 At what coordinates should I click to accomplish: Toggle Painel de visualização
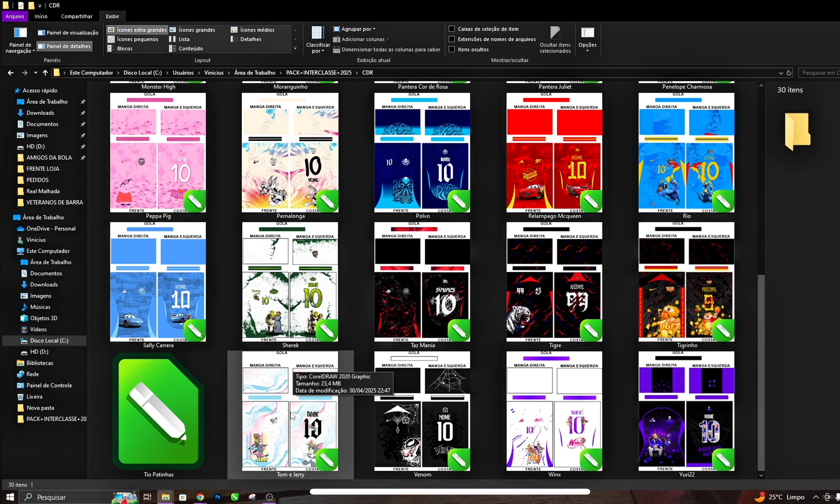click(68, 33)
